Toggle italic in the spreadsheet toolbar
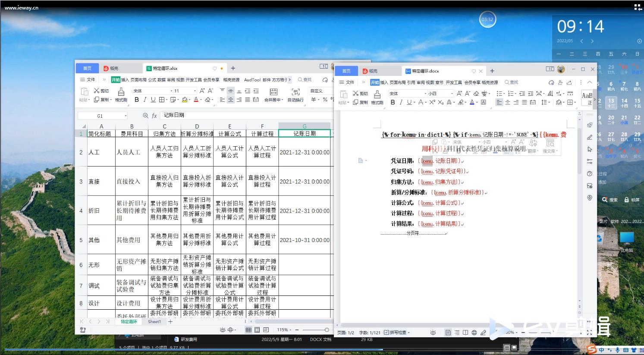The height and width of the screenshot is (355, 644). [145, 100]
